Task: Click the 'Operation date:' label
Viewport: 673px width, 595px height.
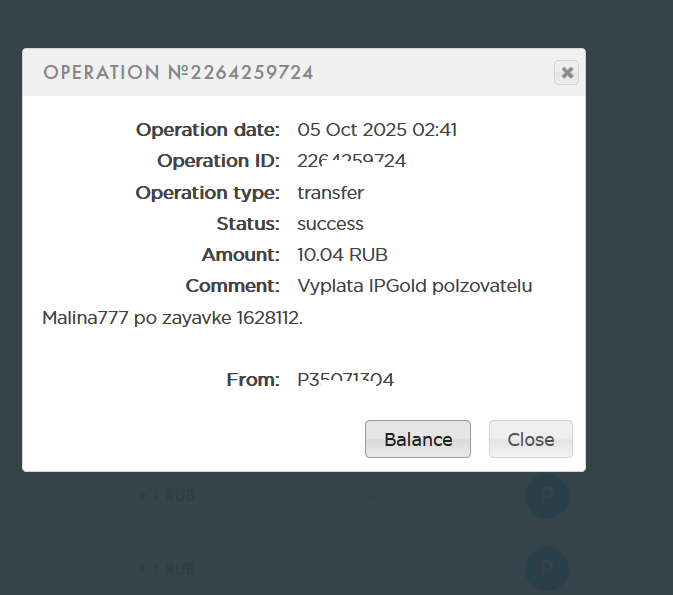Action: [x=208, y=129]
